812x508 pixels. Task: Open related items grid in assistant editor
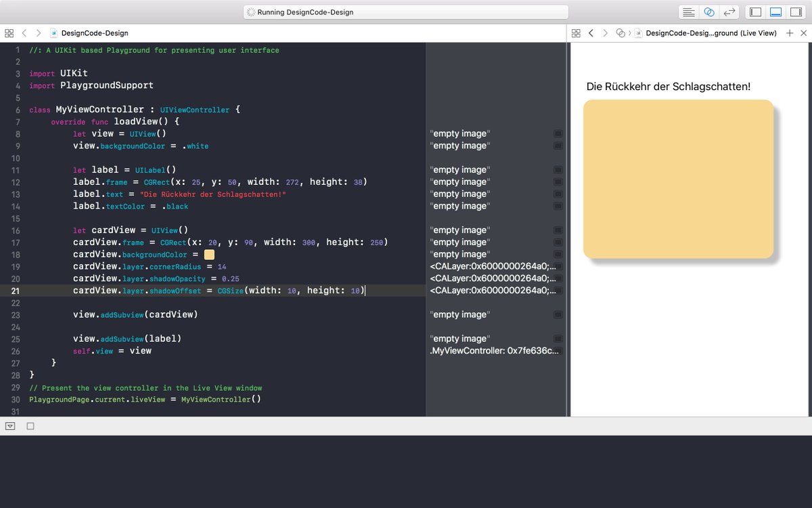(576, 33)
